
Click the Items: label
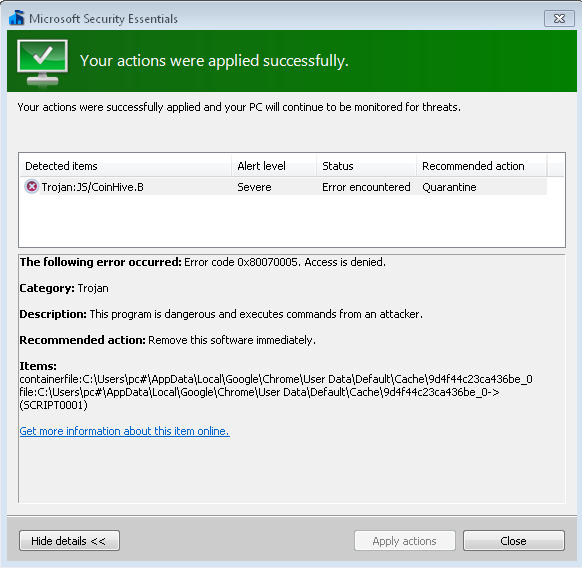click(38, 366)
